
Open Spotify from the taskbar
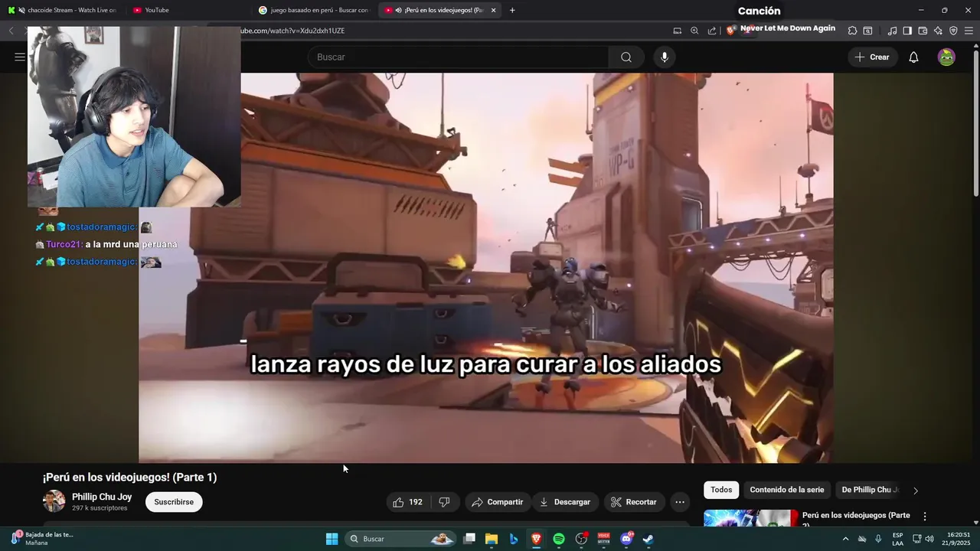point(559,539)
